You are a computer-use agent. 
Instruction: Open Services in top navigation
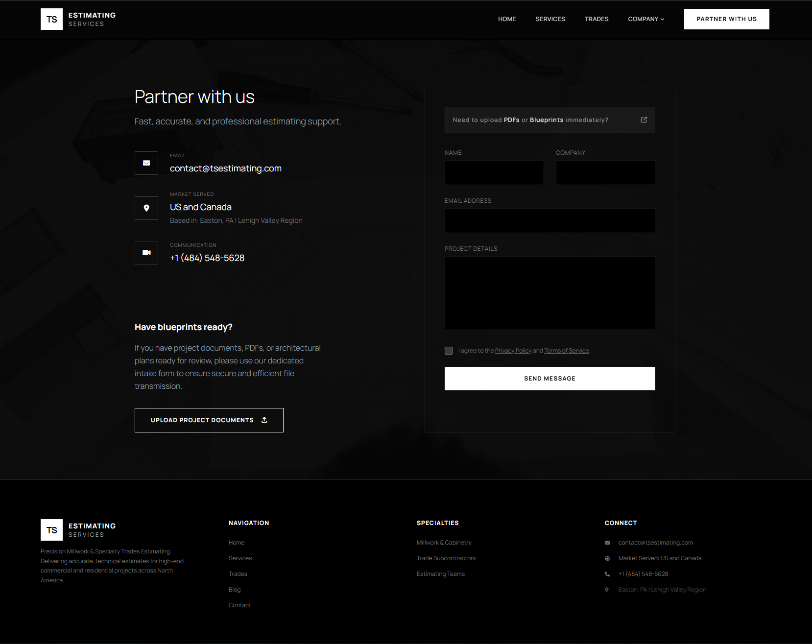[x=550, y=19]
